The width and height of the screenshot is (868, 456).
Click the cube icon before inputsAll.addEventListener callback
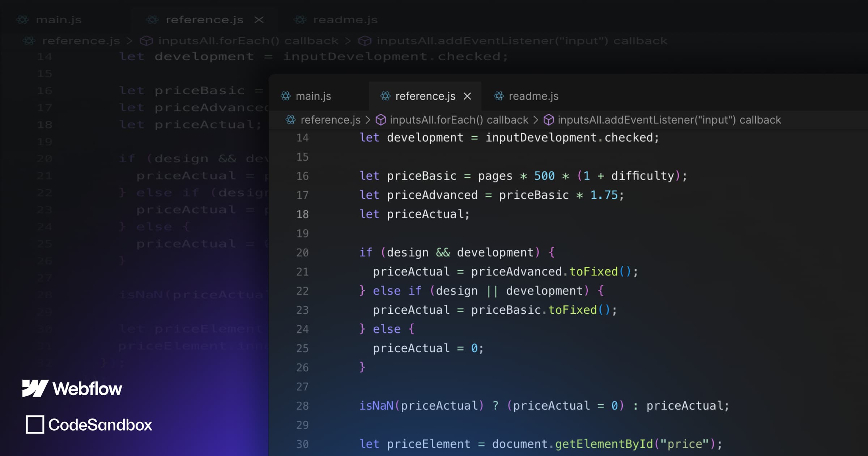pos(548,120)
